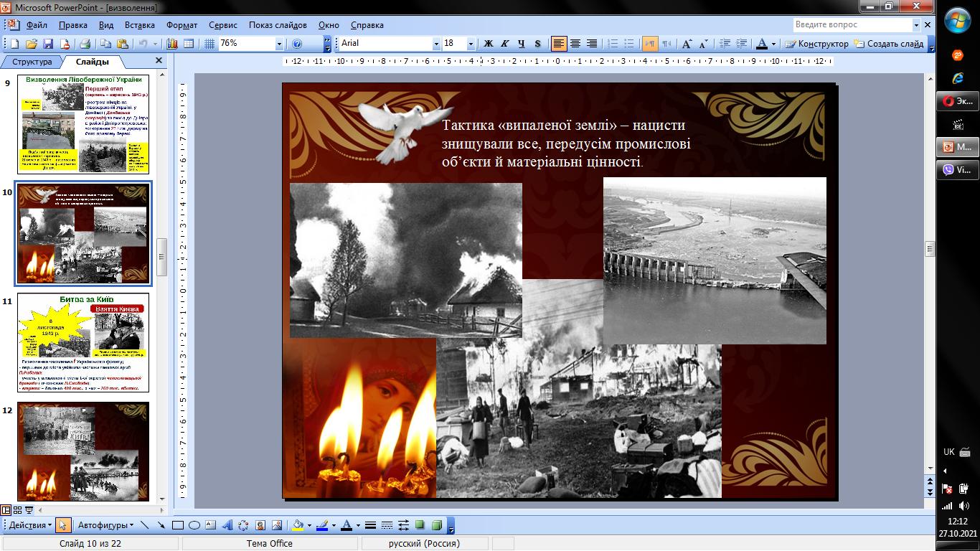The height and width of the screenshot is (551, 980).
Task: Enable center text alignment
Action: 575,44
